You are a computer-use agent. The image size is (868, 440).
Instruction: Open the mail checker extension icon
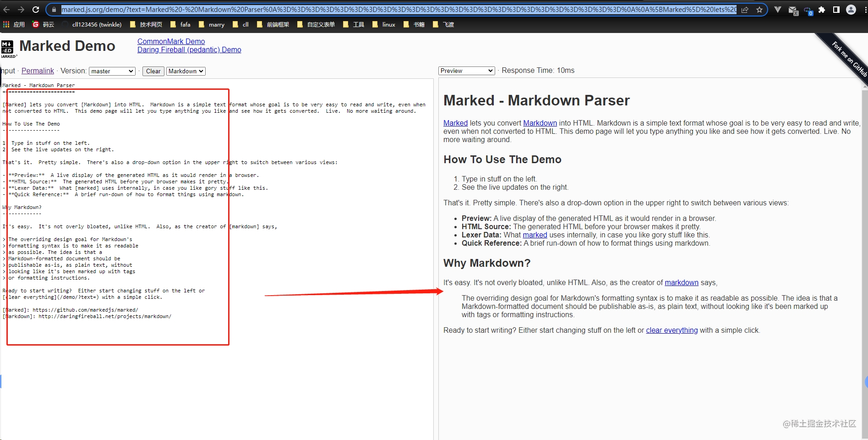793,10
